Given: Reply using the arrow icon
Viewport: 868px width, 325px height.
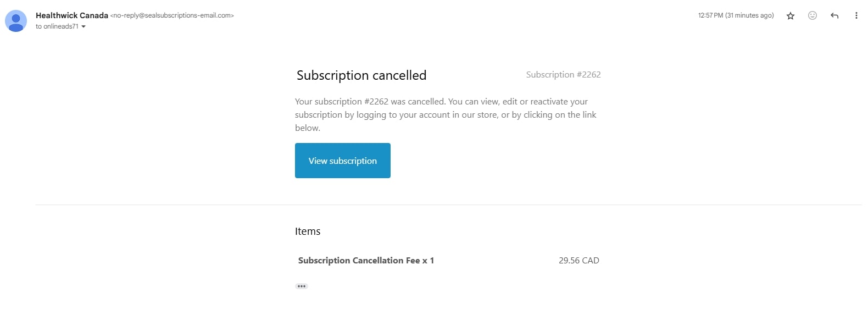Looking at the screenshot, I should [834, 15].
